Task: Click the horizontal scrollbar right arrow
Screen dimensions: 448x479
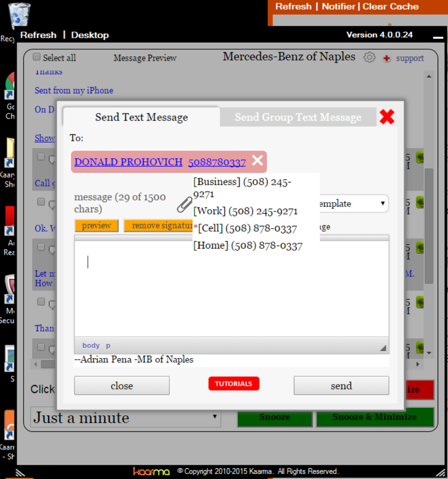Action: coord(418,364)
